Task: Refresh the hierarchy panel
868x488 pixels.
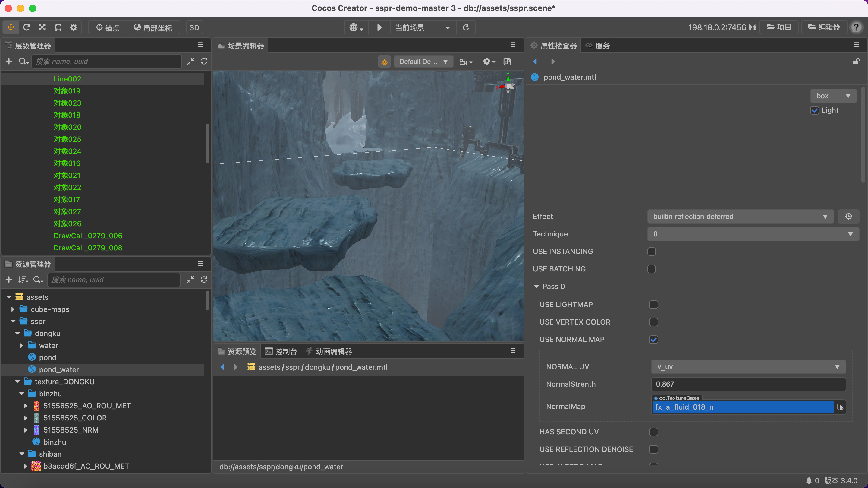Action: pos(204,62)
